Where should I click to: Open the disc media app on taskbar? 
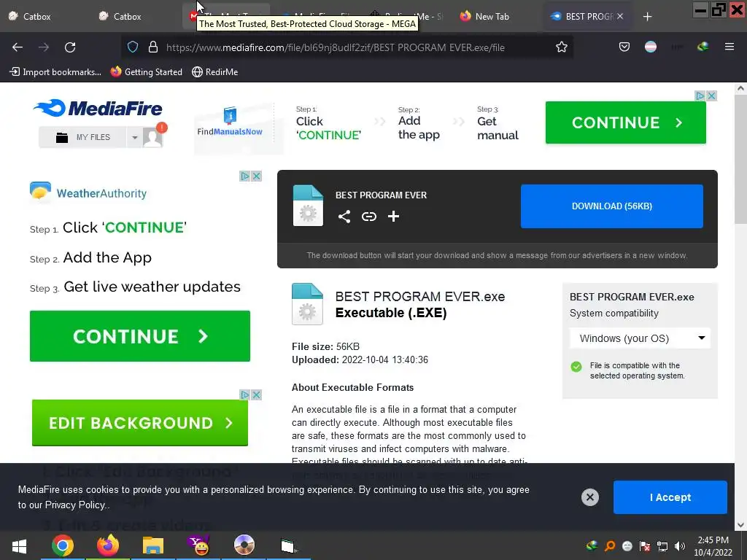pos(244,545)
